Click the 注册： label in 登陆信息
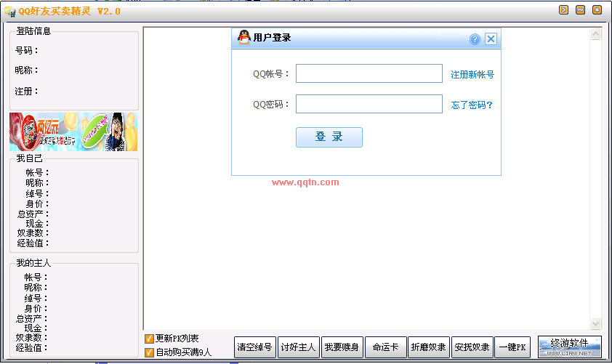Screen dimensions: 612x364 (27, 92)
